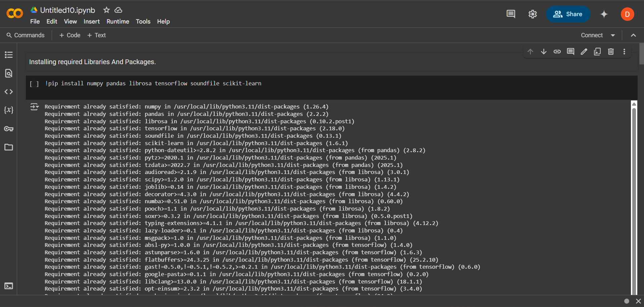Open the Find and replace sidebar icon
The width and height of the screenshot is (644, 307).
(x=9, y=73)
